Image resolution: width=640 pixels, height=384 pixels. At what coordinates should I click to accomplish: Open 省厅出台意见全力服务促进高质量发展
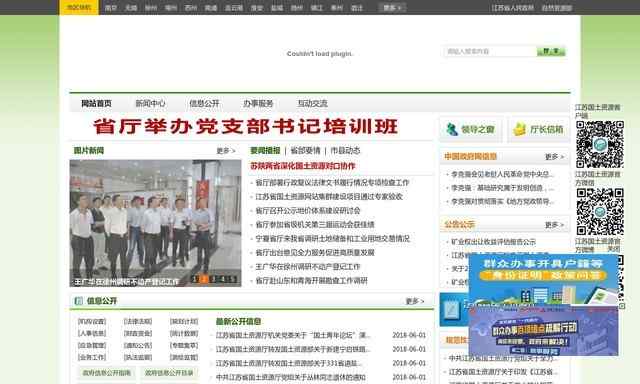[x=315, y=253]
